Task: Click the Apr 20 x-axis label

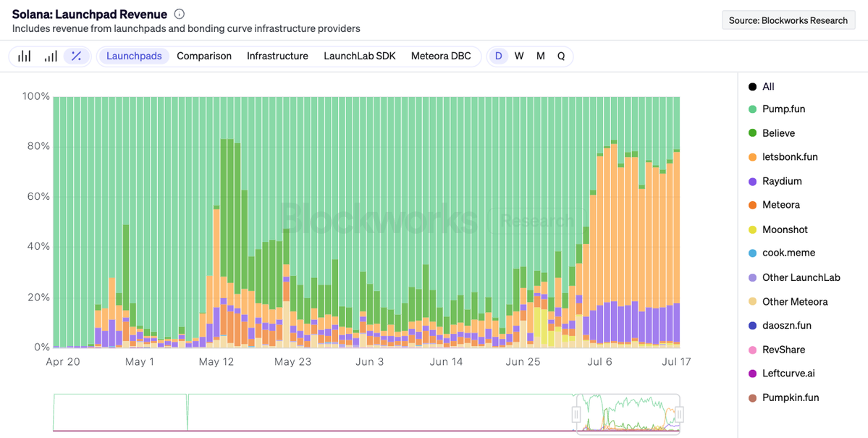Action: (x=61, y=362)
